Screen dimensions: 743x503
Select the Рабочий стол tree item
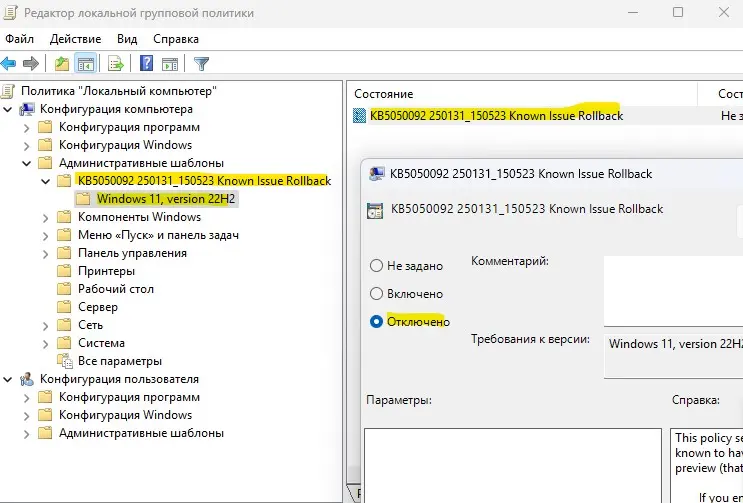tap(116, 289)
